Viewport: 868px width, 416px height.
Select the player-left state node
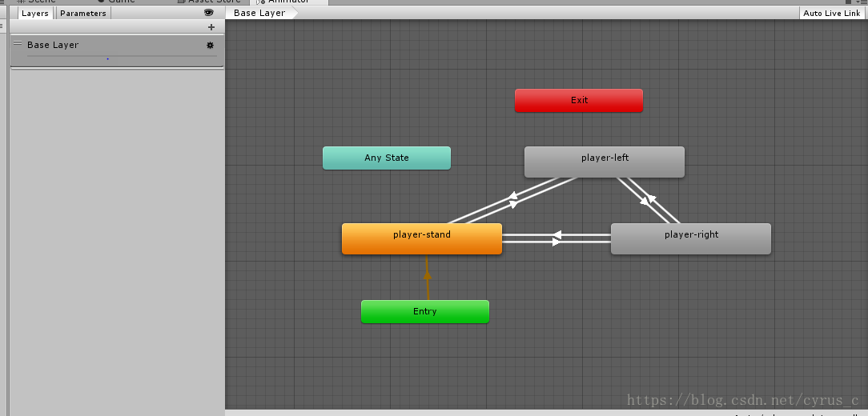click(x=605, y=162)
